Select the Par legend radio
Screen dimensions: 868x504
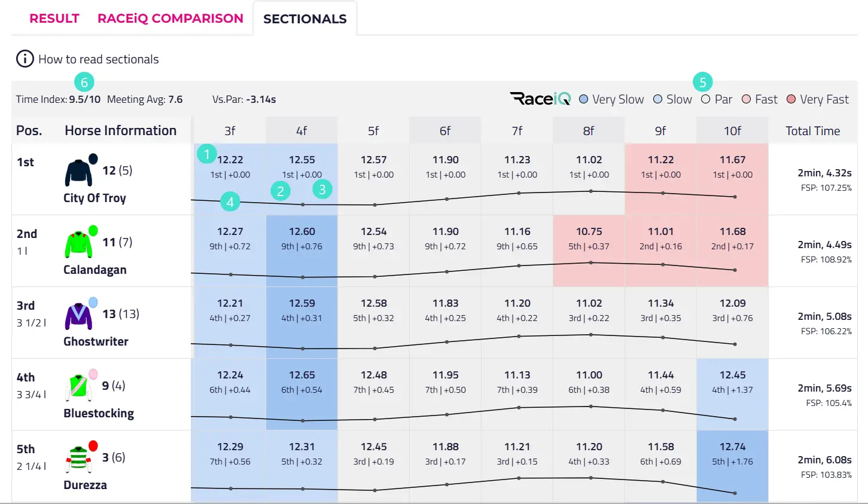point(706,99)
